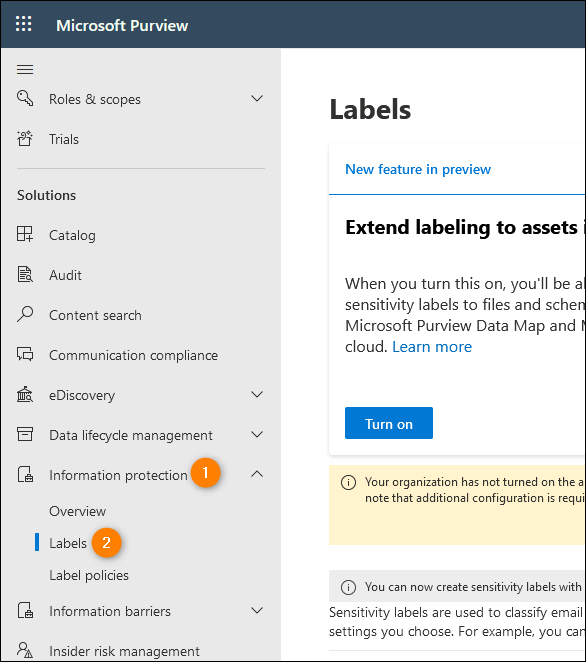Go to the Catalog solution

click(x=72, y=235)
